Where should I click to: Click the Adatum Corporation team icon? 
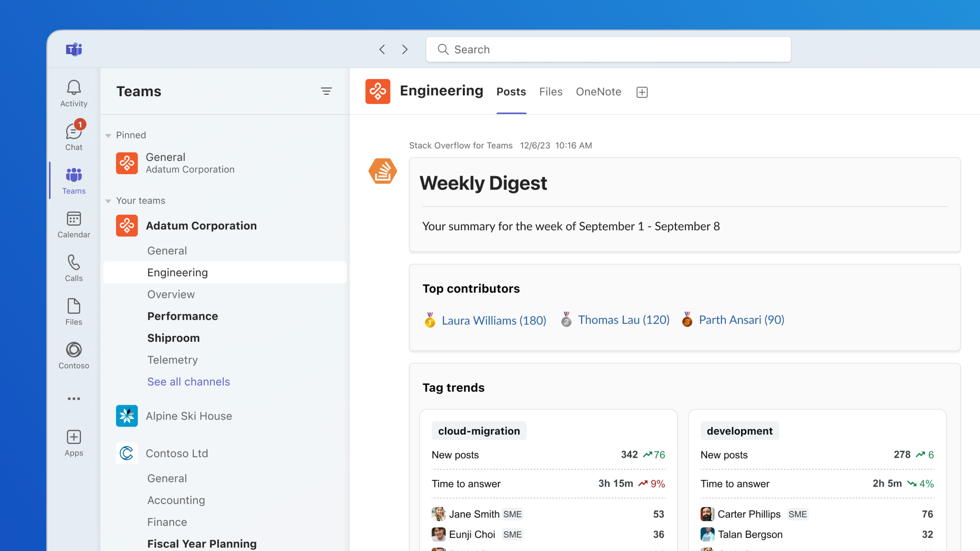(127, 226)
